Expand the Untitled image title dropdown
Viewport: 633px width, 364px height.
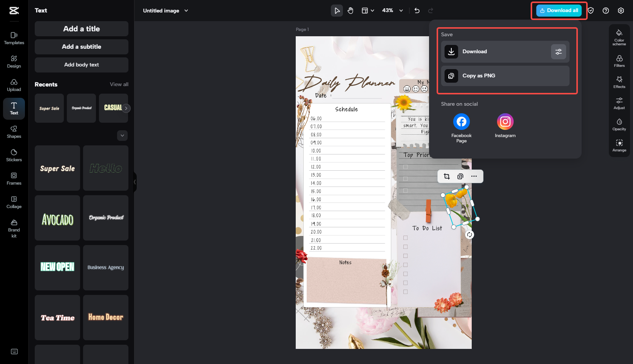tap(186, 11)
